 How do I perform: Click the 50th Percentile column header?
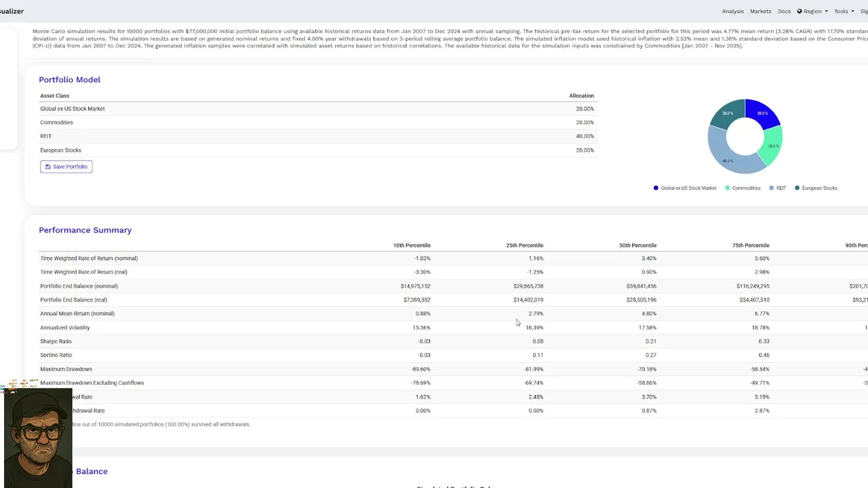pos(637,245)
